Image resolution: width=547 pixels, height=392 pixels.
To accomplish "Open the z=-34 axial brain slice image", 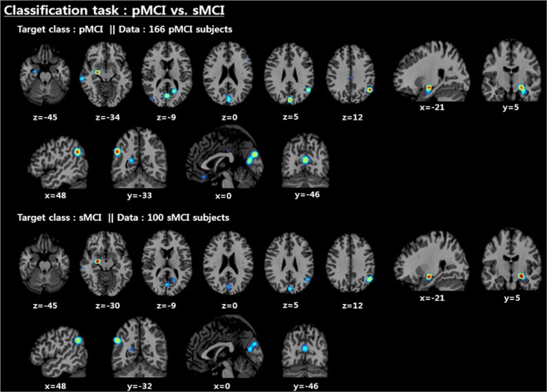I will pyautogui.click(x=106, y=75).
